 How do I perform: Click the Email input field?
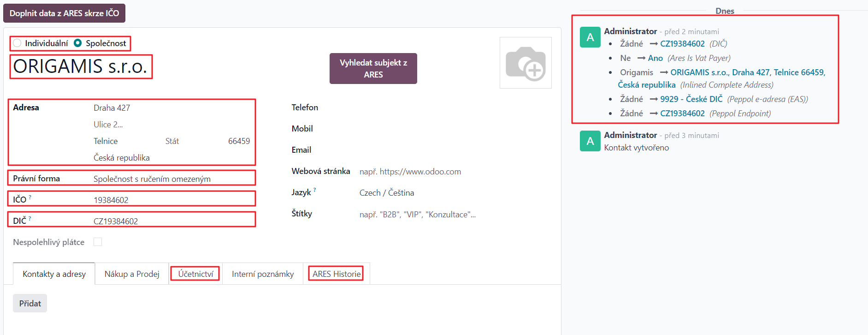(455, 150)
